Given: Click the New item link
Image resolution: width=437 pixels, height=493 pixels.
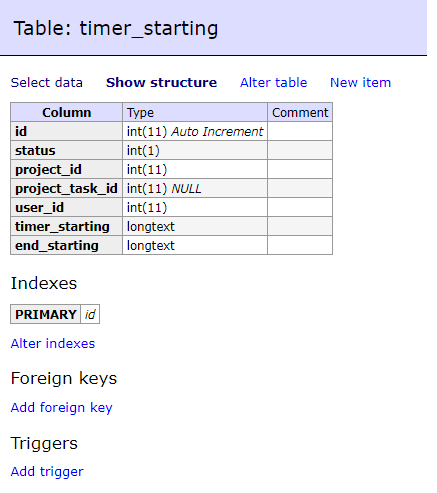Looking at the screenshot, I should tap(360, 82).
